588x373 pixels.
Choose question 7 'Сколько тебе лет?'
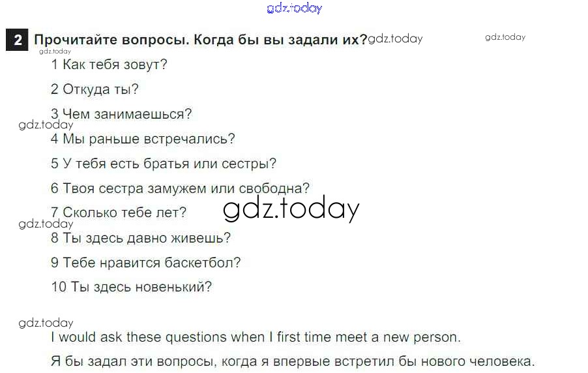(x=119, y=213)
